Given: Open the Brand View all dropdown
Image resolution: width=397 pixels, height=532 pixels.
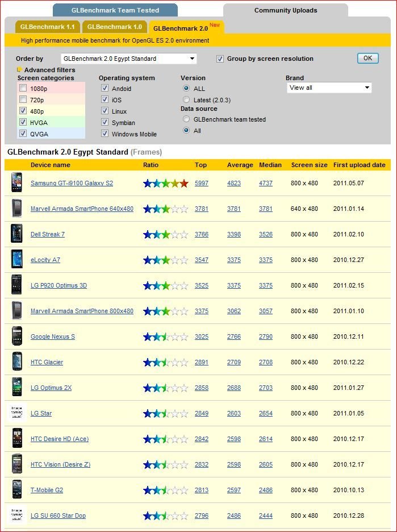Looking at the screenshot, I should pos(329,88).
